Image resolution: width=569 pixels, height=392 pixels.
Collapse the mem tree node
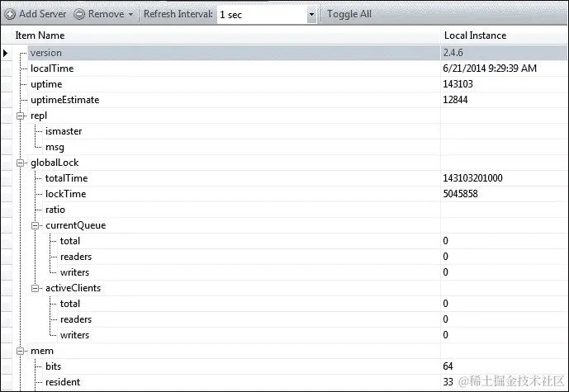tap(21, 351)
